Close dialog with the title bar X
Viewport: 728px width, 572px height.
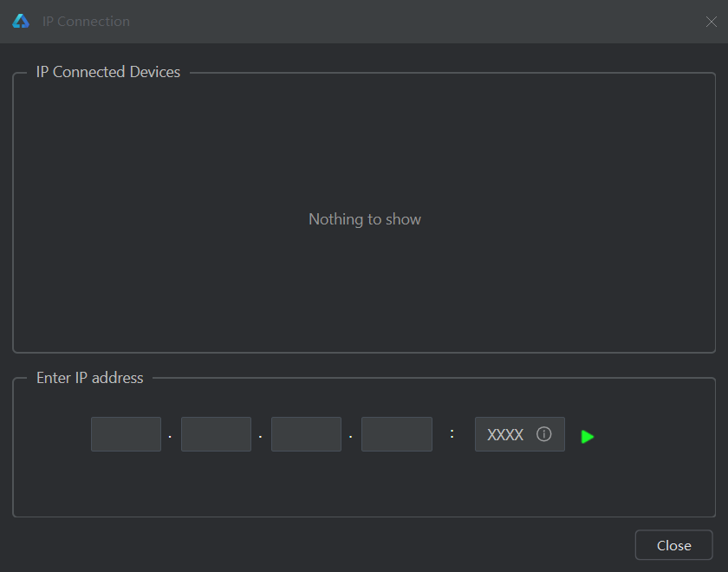click(711, 22)
